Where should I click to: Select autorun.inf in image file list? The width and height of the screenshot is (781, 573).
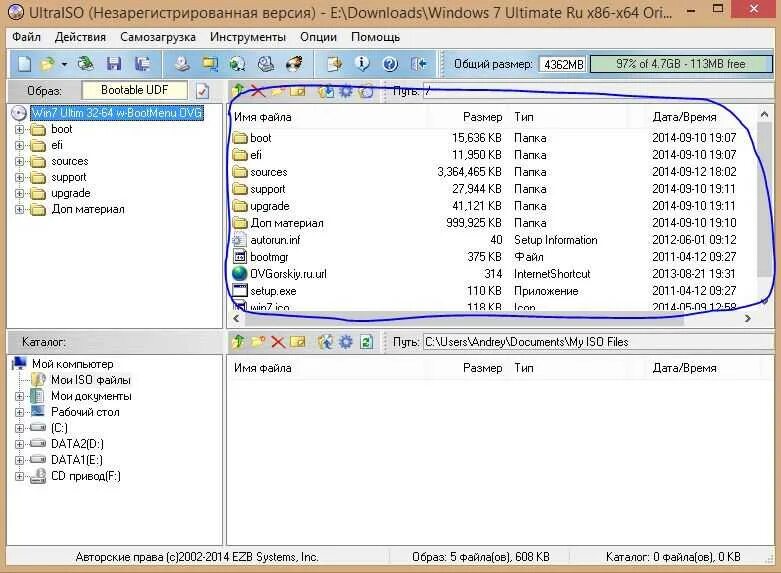click(x=275, y=240)
